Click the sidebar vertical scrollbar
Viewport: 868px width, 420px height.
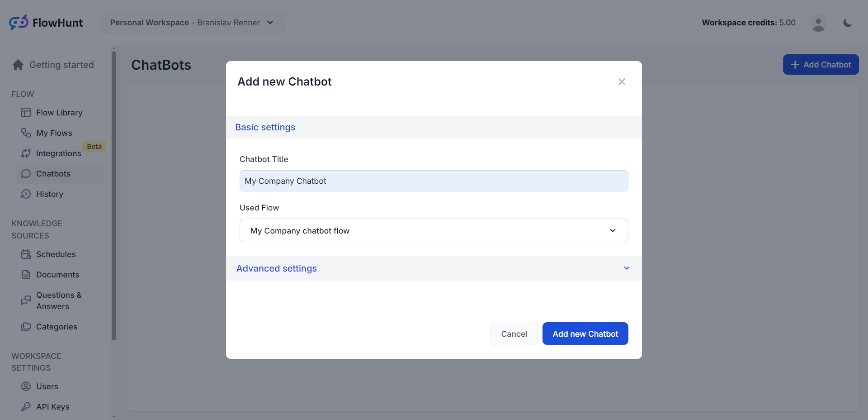114,195
